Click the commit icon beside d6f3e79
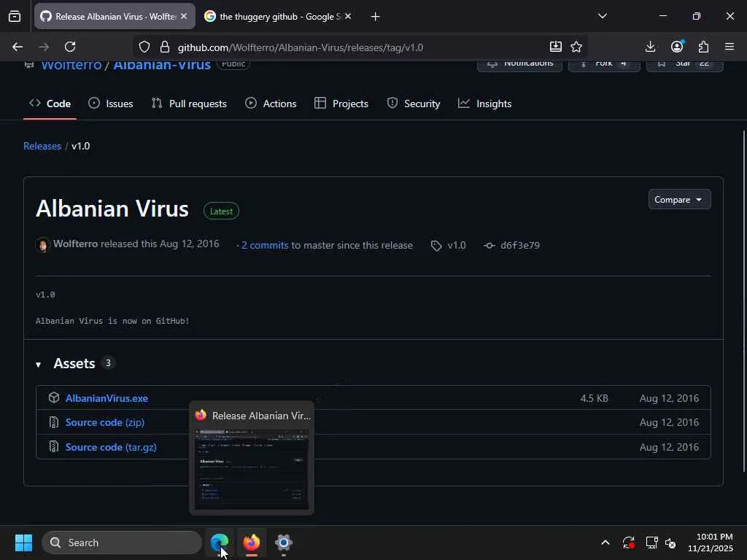 click(489, 246)
